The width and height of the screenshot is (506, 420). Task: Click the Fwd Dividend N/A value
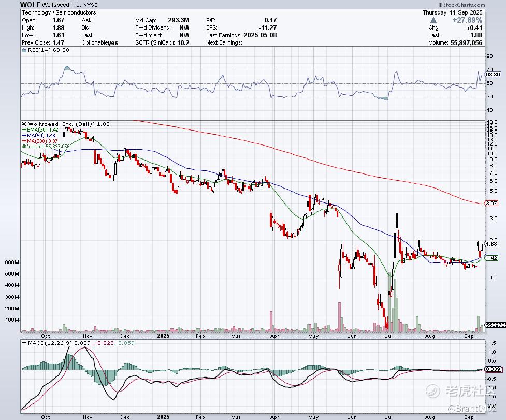click(x=184, y=28)
